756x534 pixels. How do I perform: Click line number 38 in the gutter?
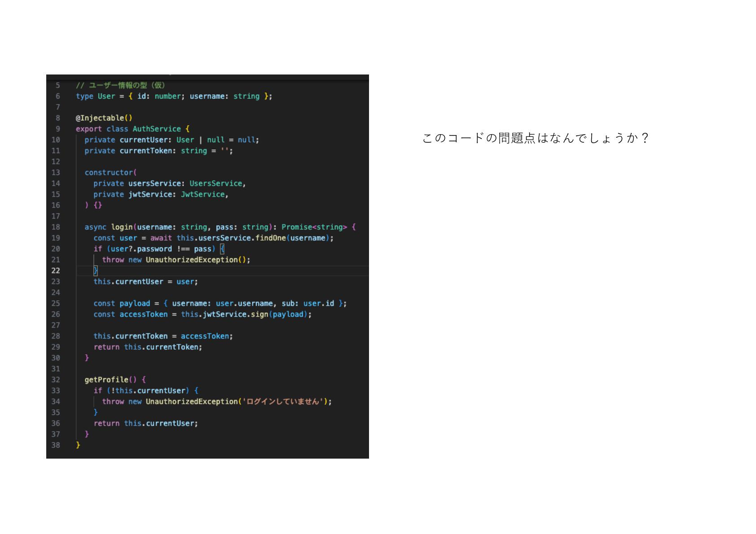tap(56, 445)
